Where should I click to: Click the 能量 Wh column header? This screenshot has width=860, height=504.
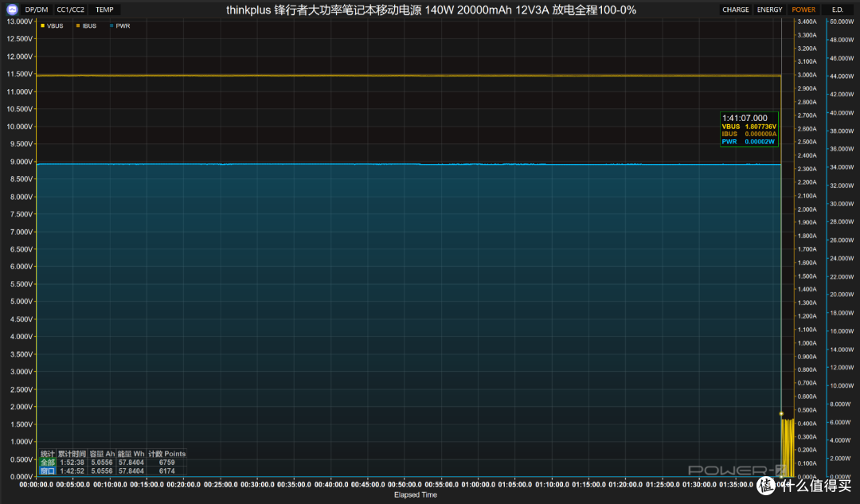pyautogui.click(x=131, y=454)
